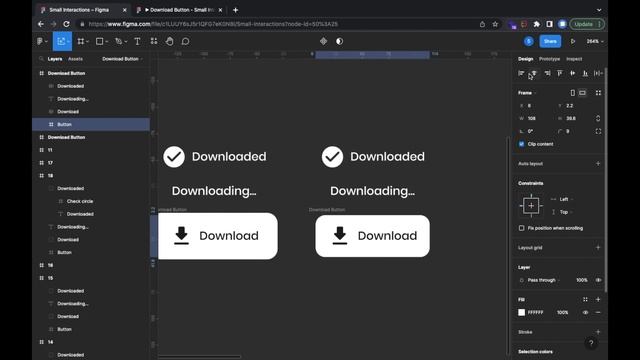
Task: Select the Add comment tool
Action: tap(185, 41)
